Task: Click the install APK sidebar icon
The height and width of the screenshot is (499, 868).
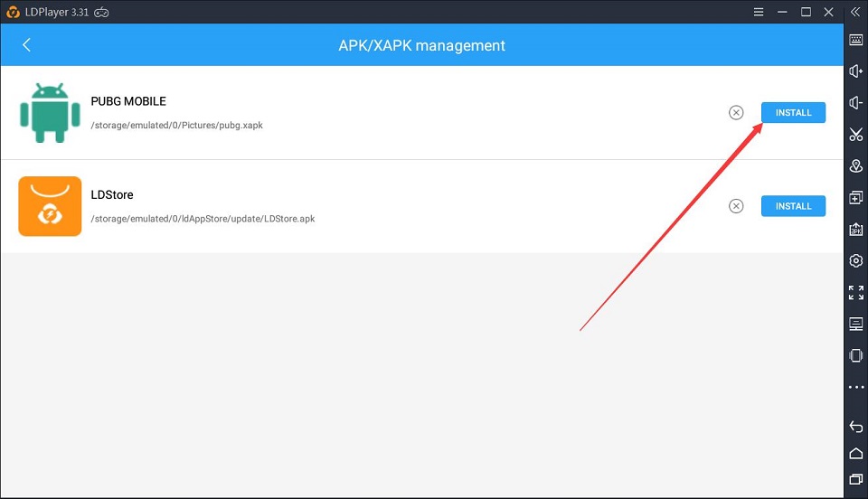Action: tap(856, 229)
